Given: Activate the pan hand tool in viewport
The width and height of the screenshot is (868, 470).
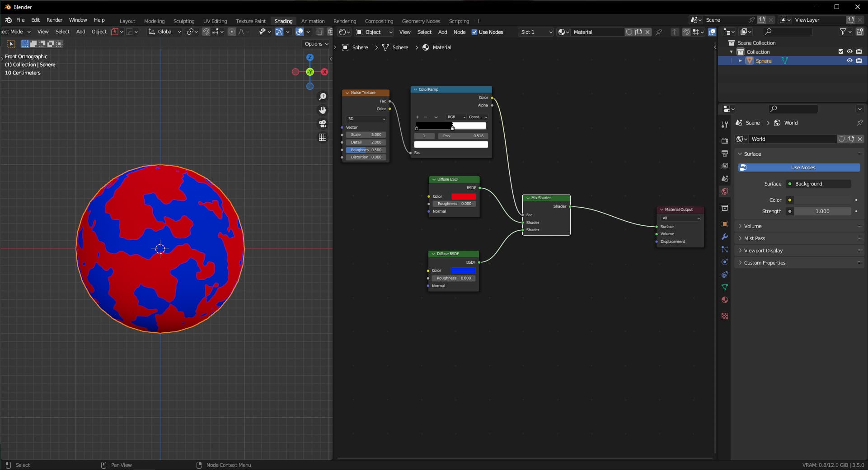Looking at the screenshot, I should [x=323, y=110].
